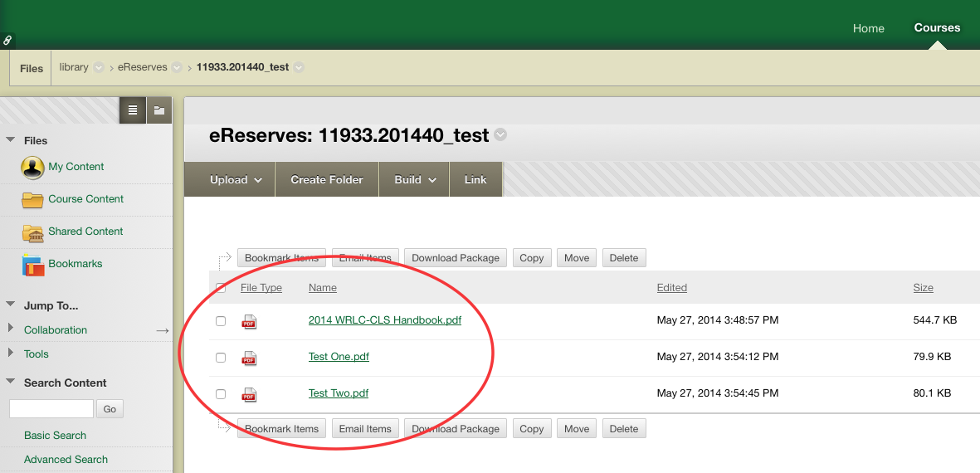Click bottom Move button
980x473 pixels.
click(x=577, y=429)
